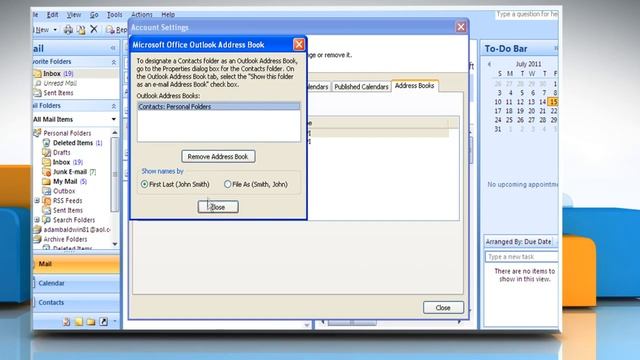Click Arranged By: Due Date header

[518, 242]
